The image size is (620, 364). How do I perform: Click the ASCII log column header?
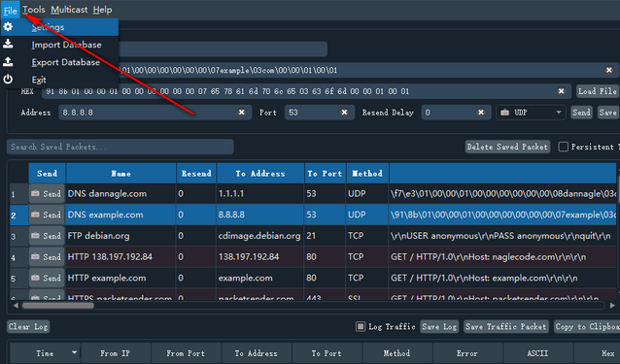point(537,353)
